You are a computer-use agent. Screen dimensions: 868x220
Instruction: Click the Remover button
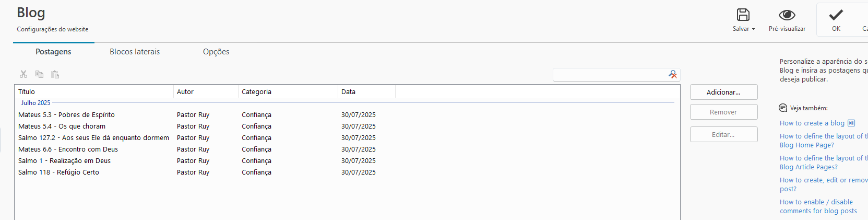pos(723,112)
